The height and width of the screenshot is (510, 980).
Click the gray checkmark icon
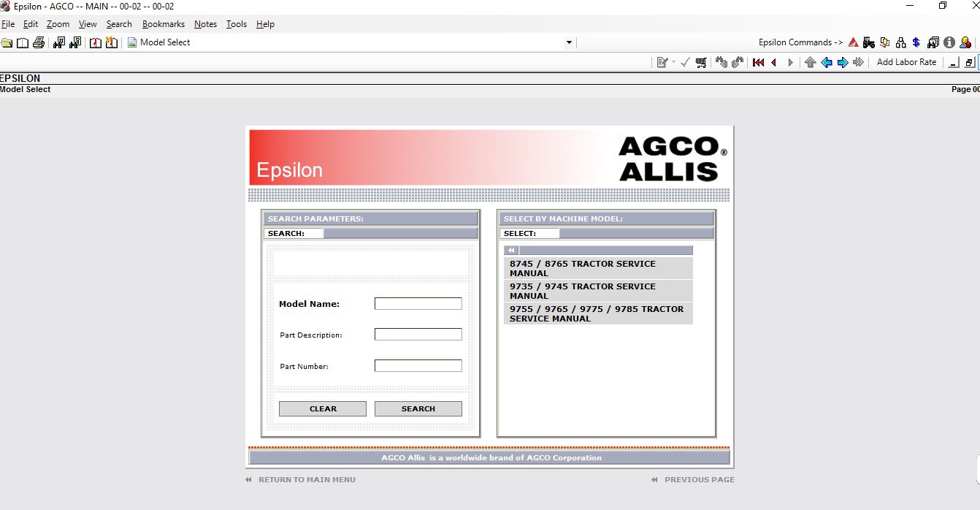click(x=685, y=62)
